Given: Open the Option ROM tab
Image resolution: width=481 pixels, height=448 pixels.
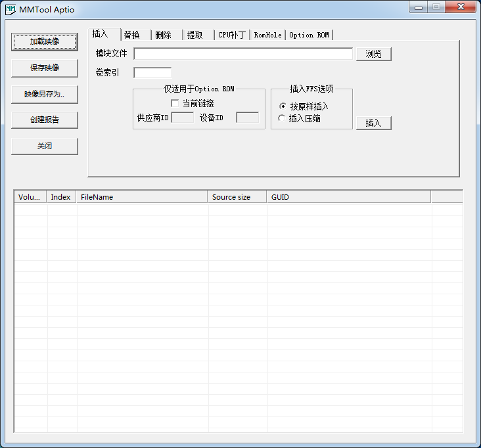Looking at the screenshot, I should (309, 35).
